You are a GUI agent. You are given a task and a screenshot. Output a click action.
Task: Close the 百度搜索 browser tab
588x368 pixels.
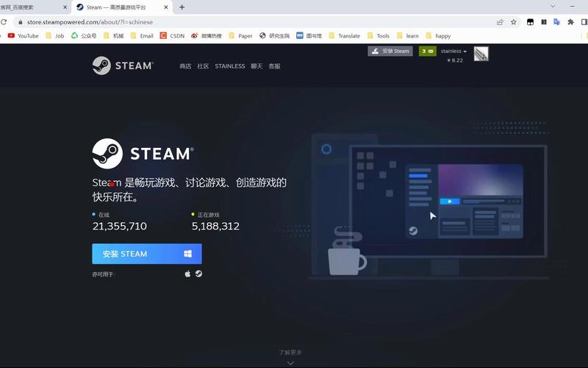65,7
